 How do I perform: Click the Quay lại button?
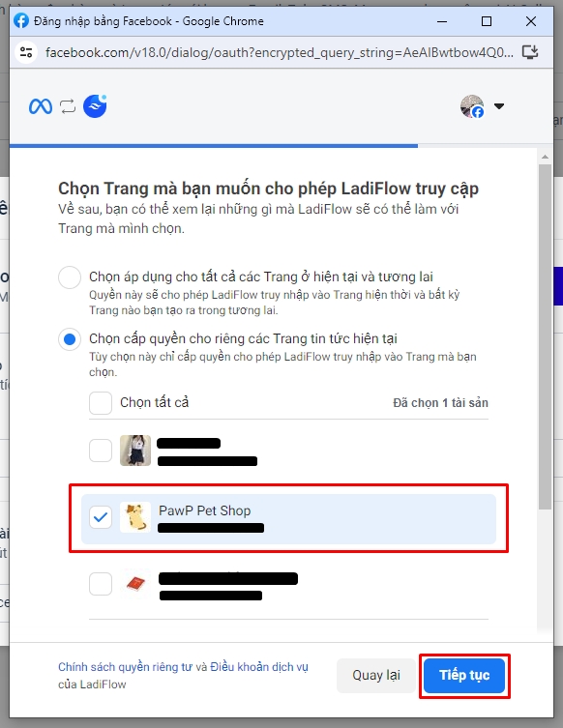(x=375, y=675)
